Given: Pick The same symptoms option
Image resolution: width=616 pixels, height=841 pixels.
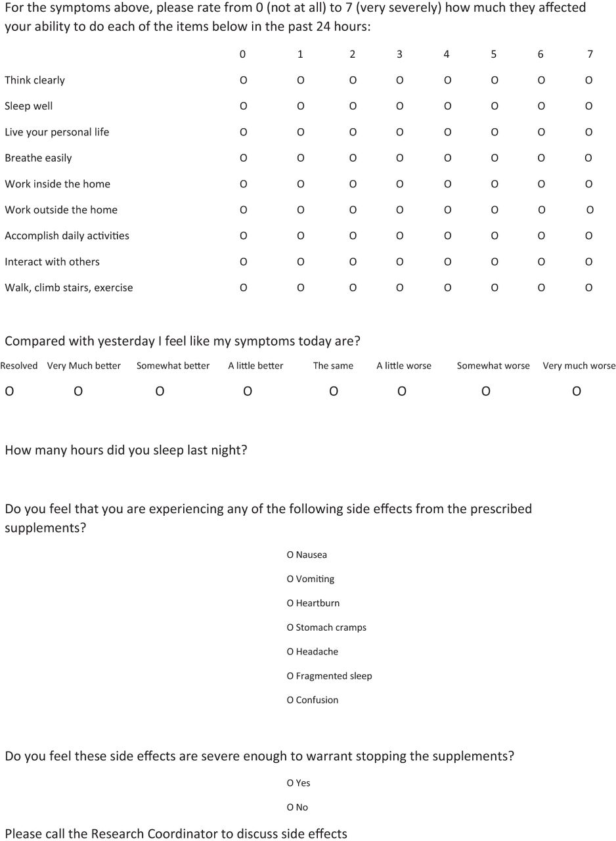Looking at the screenshot, I should [x=334, y=392].
